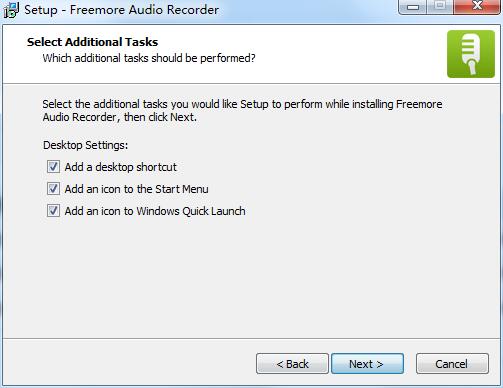Continue with the Next button

coord(367,364)
